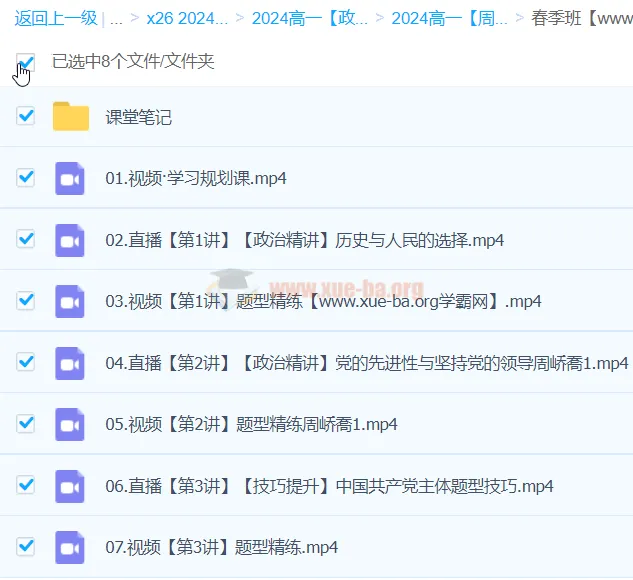633x580 pixels.
Task: Deselect checkbox for 01.视频·学习规划课.mp4
Action: (26, 177)
